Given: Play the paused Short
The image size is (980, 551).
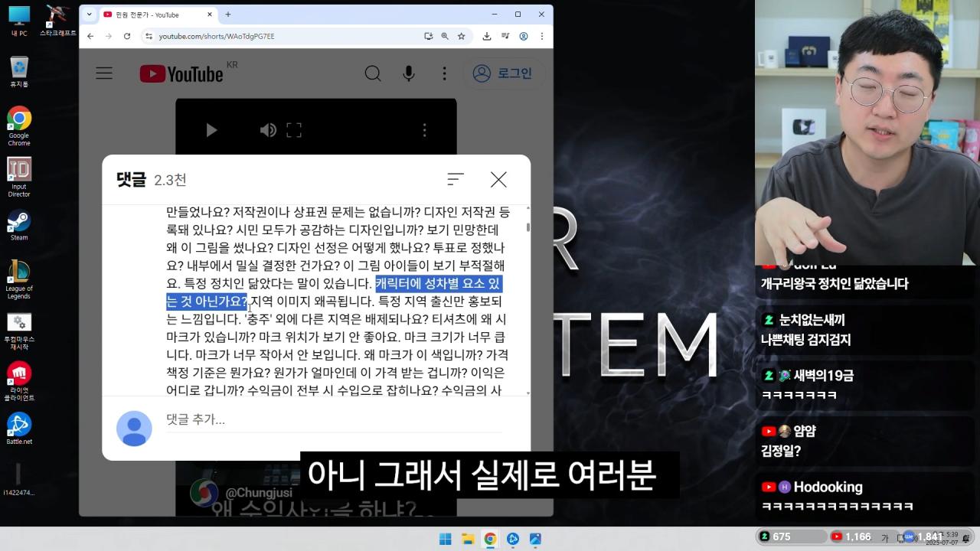Looking at the screenshot, I should [211, 130].
